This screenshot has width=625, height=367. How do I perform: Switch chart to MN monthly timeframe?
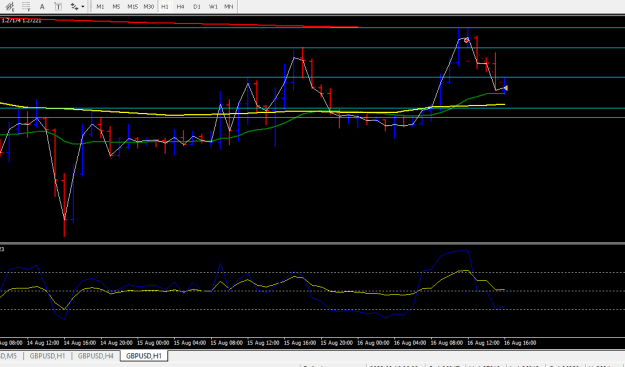tap(229, 6)
